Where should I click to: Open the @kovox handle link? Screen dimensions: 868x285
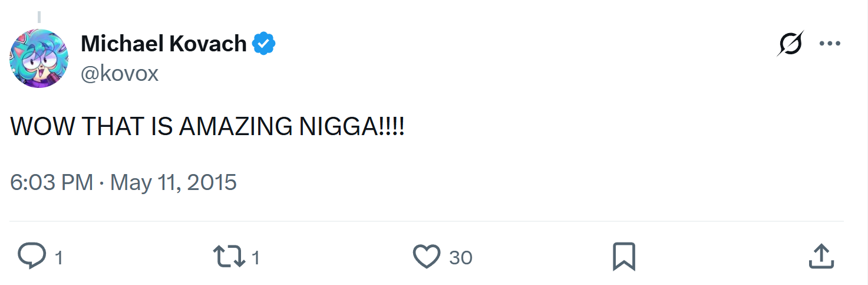coord(120,74)
